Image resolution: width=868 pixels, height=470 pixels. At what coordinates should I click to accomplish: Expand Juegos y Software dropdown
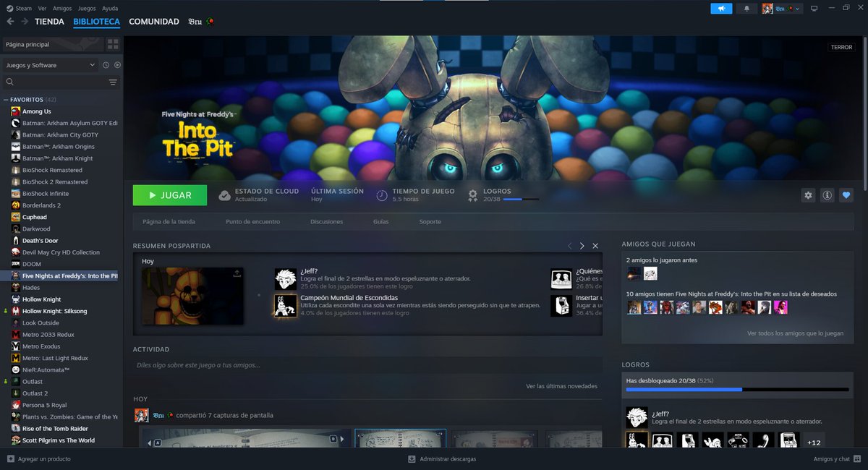point(50,65)
